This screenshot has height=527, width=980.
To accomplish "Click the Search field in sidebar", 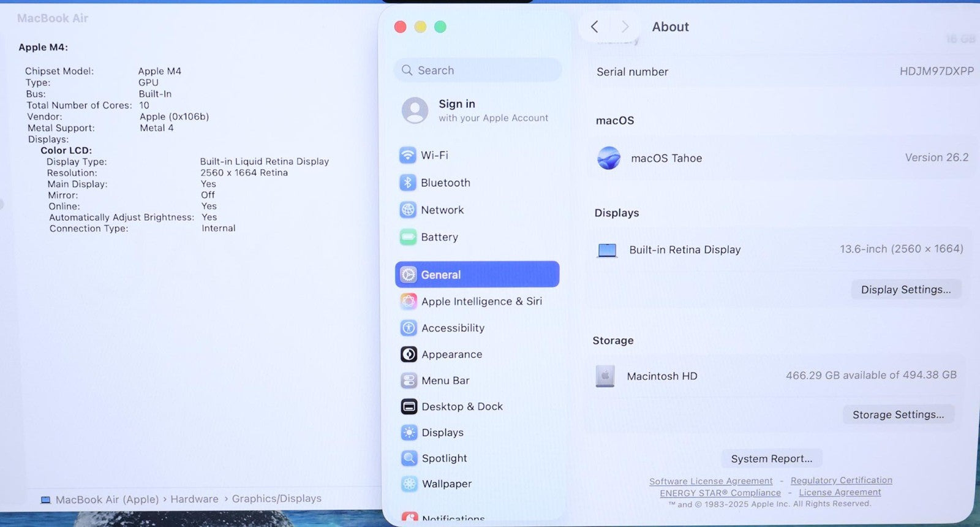I will [478, 70].
